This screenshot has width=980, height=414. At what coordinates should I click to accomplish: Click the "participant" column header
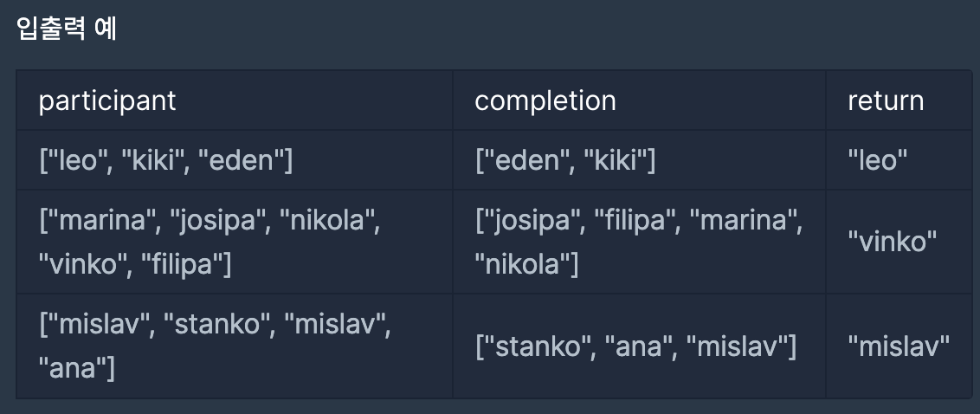tap(107, 100)
